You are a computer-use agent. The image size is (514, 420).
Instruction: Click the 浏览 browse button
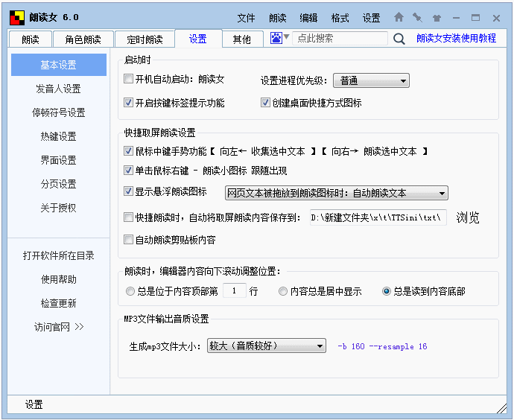click(x=468, y=217)
